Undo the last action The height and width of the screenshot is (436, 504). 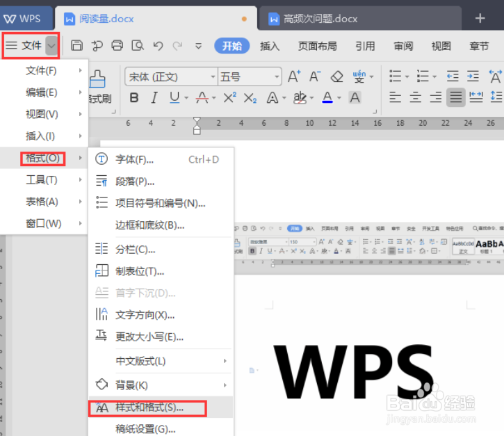158,46
